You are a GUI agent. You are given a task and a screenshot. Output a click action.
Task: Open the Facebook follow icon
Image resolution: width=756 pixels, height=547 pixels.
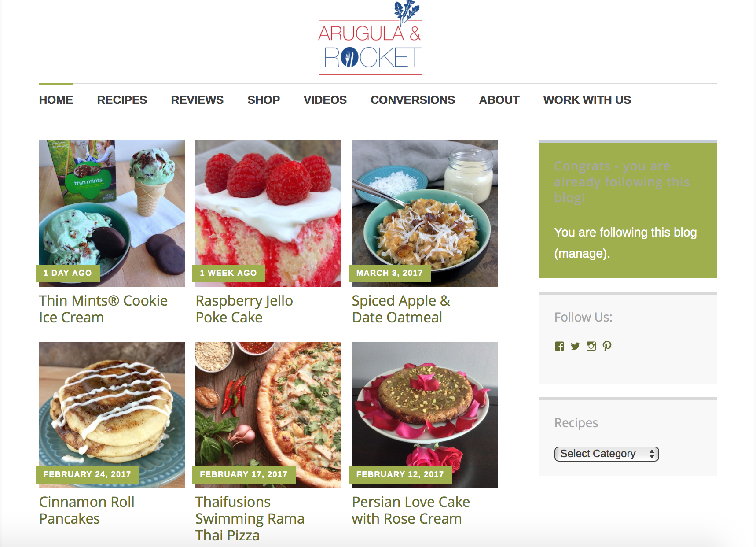coord(559,346)
